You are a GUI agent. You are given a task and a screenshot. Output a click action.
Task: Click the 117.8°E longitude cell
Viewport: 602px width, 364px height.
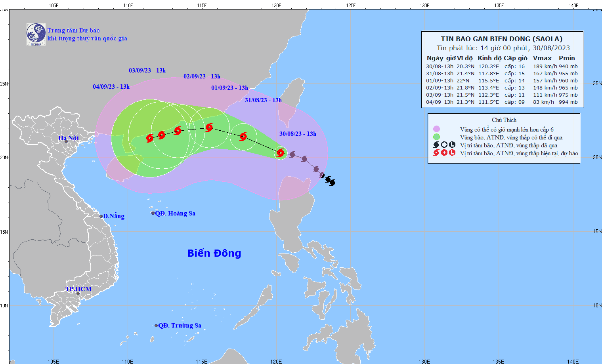click(x=489, y=74)
